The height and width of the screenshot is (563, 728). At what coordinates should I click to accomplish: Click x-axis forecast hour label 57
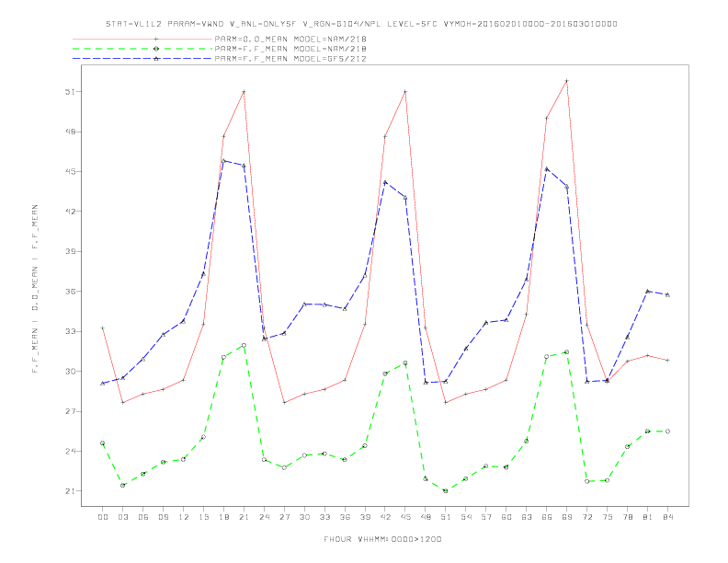(486, 517)
